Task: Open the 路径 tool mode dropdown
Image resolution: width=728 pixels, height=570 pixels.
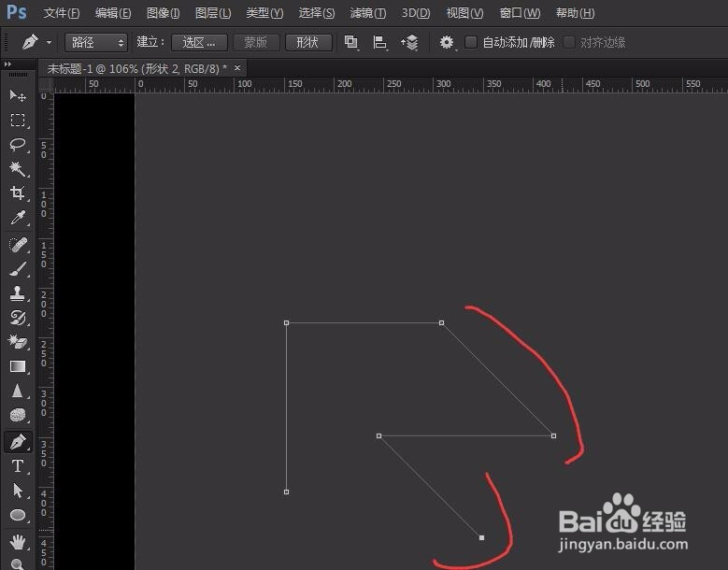Action: [x=96, y=43]
